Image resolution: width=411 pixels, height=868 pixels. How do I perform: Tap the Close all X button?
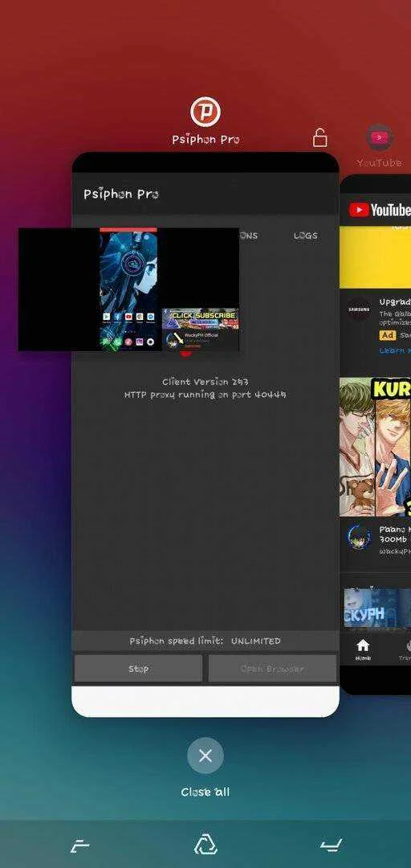coord(205,755)
